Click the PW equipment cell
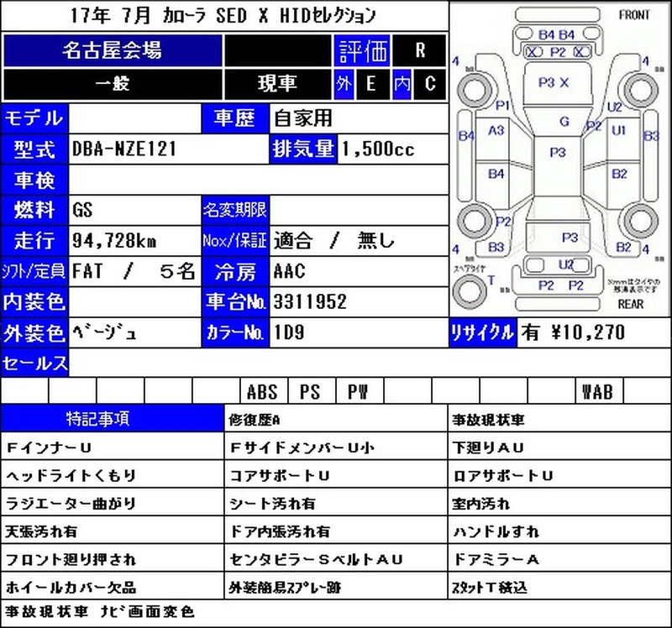Viewport: 672px width, 628px height. [x=359, y=391]
